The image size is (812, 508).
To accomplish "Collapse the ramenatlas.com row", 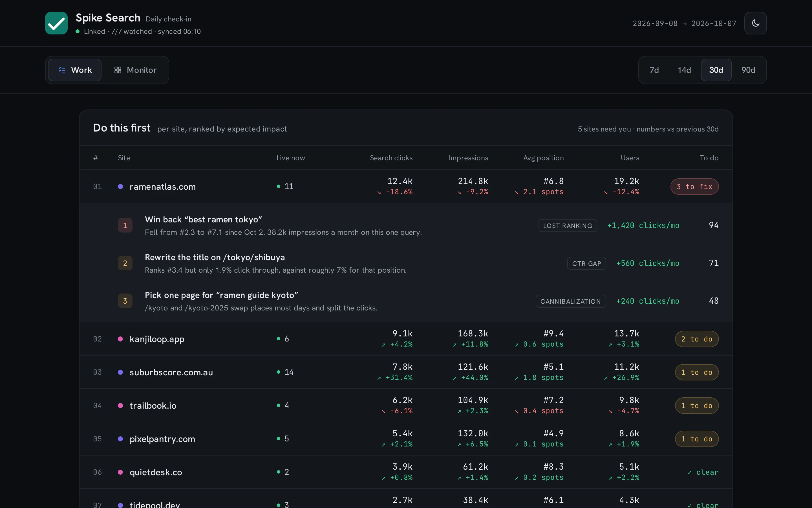I will pyautogui.click(x=406, y=186).
